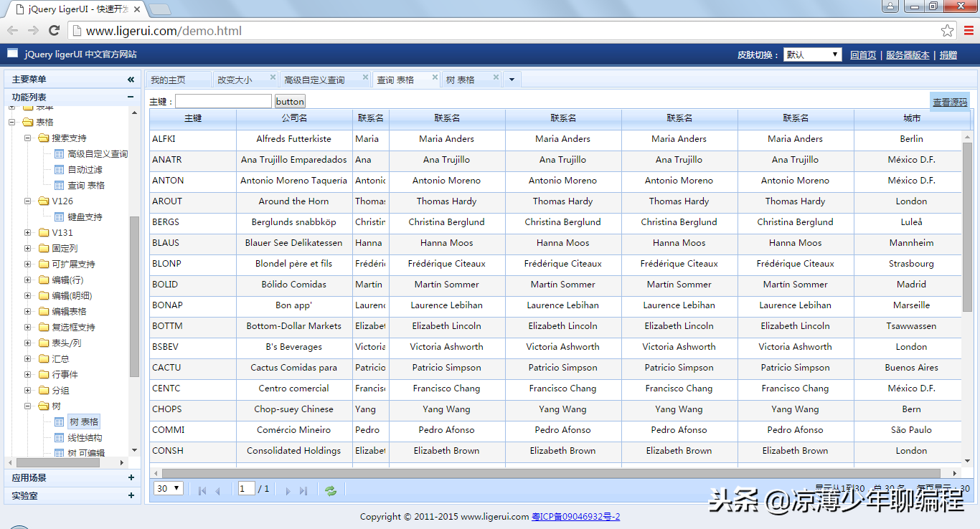This screenshot has height=529, width=980.
Task: Click the 城市 column header
Action: 911,118
